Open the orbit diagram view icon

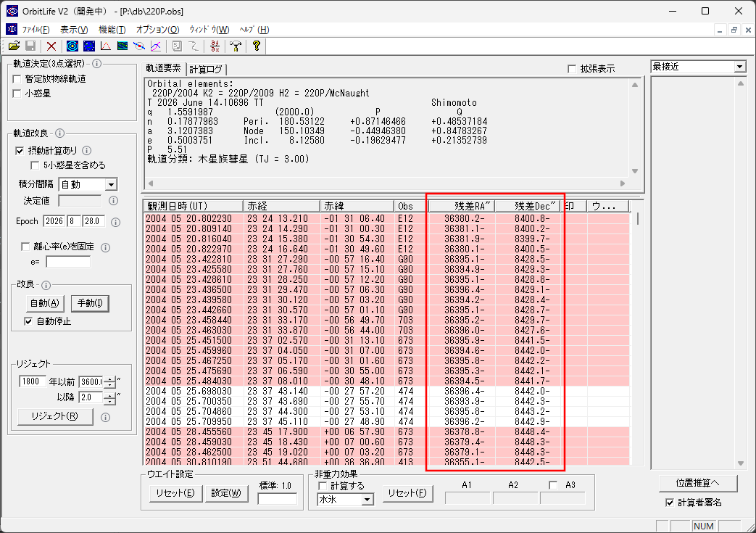point(72,46)
